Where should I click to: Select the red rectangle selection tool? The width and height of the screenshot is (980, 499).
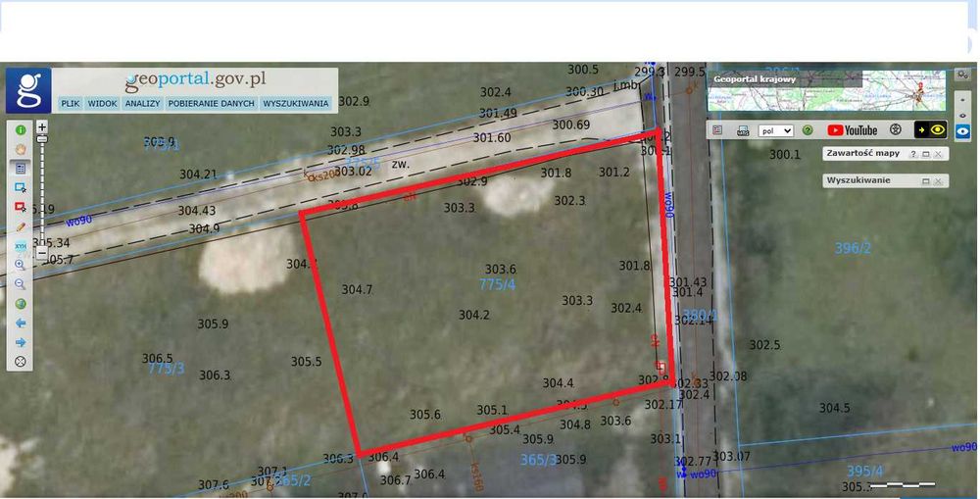click(x=21, y=207)
